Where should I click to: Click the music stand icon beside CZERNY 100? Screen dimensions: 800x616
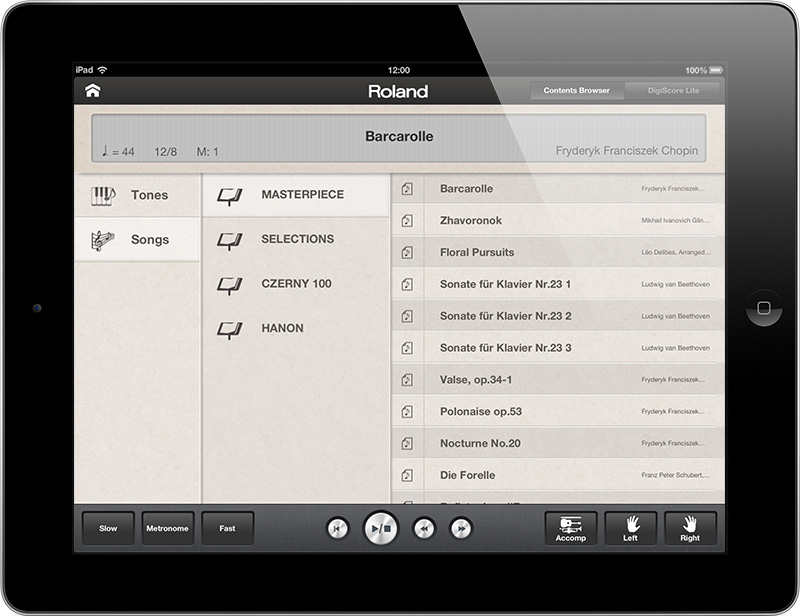pyautogui.click(x=230, y=285)
